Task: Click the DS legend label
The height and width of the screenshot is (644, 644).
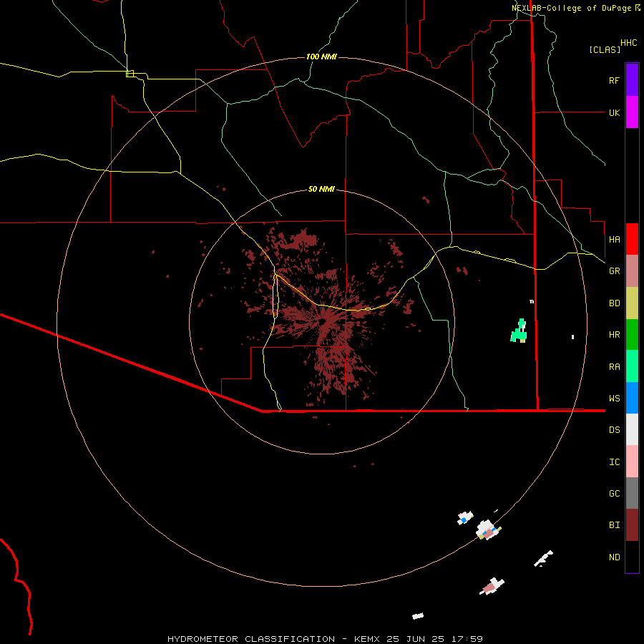Action: (614, 429)
